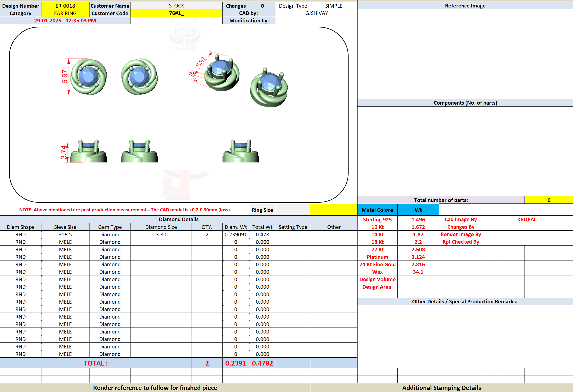Click the Total number of parts yellow 0 cell
573x392 pixels.
tap(549, 200)
